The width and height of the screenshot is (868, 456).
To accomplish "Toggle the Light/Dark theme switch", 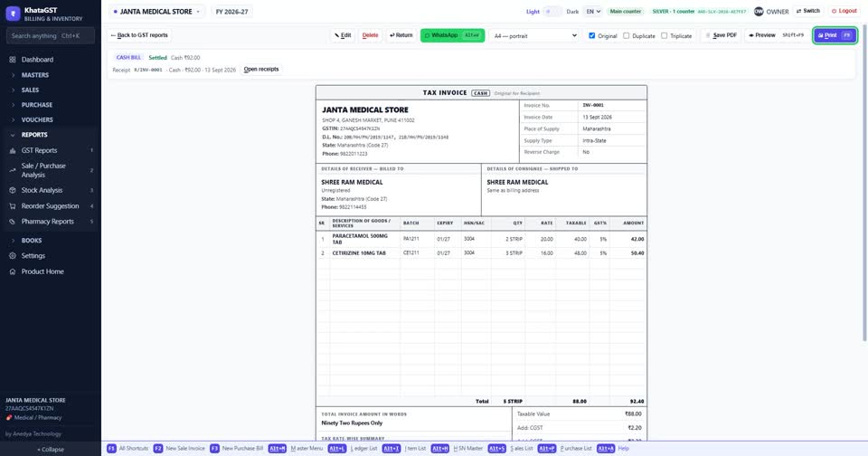I will point(552,11).
